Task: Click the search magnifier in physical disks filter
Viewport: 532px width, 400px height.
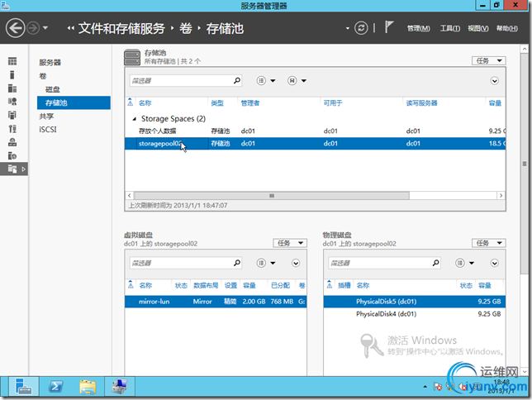Action: pos(435,263)
